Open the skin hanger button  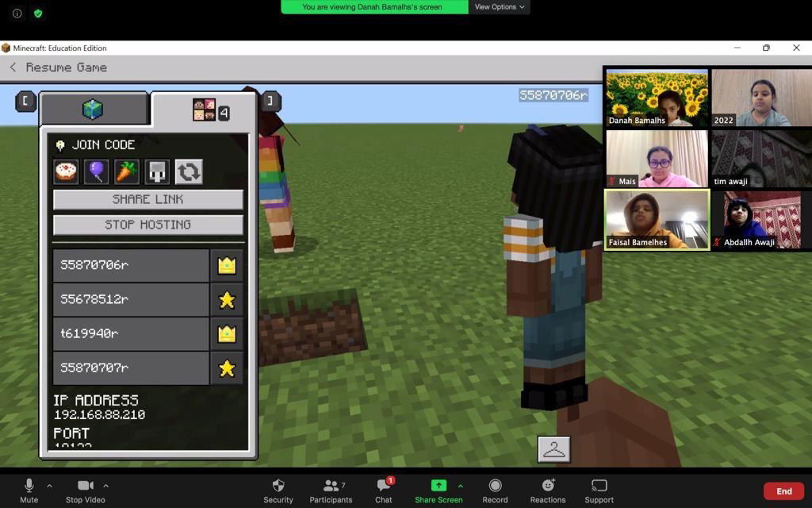(x=553, y=449)
